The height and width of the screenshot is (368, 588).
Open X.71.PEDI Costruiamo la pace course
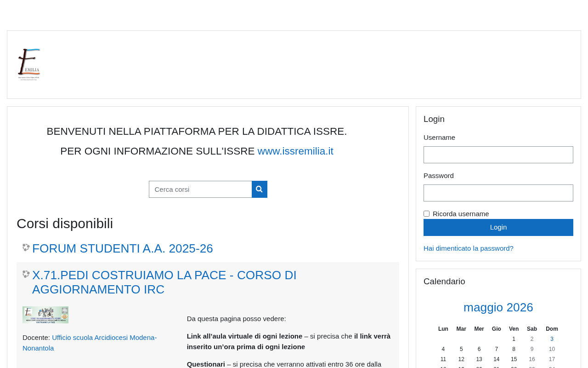(164, 282)
